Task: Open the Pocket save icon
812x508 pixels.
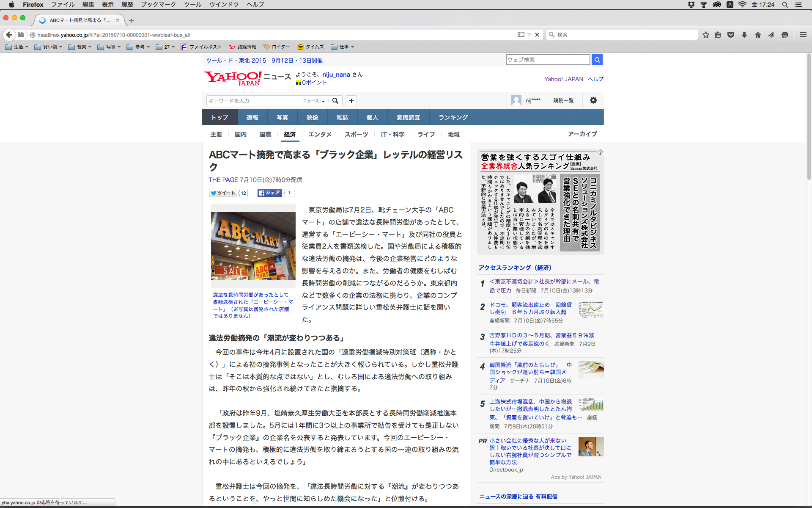Action: point(731,35)
